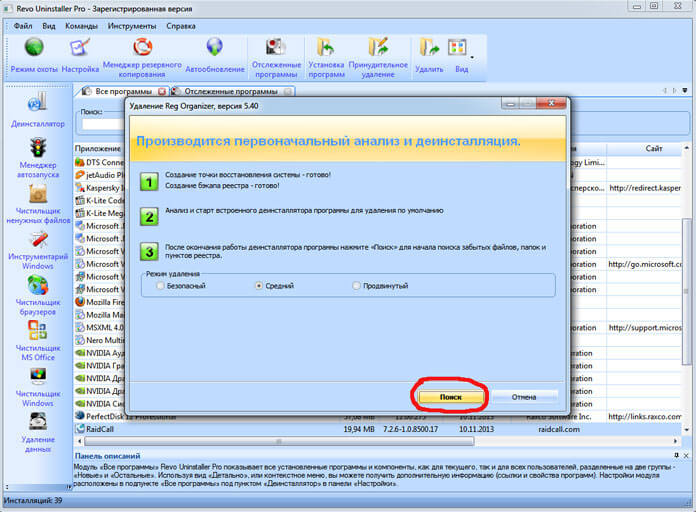Click raidcall.com publisher cell
Image resolution: width=696 pixels, height=512 pixels.
[558, 429]
